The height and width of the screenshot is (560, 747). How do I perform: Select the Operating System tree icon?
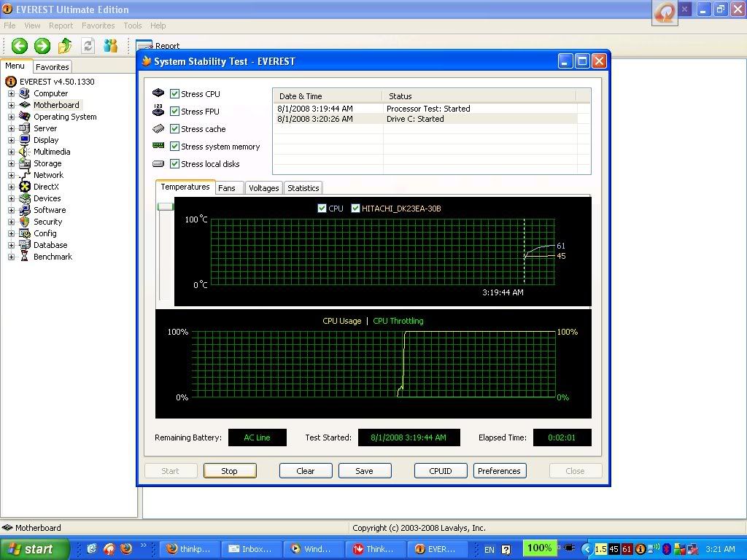[25, 117]
